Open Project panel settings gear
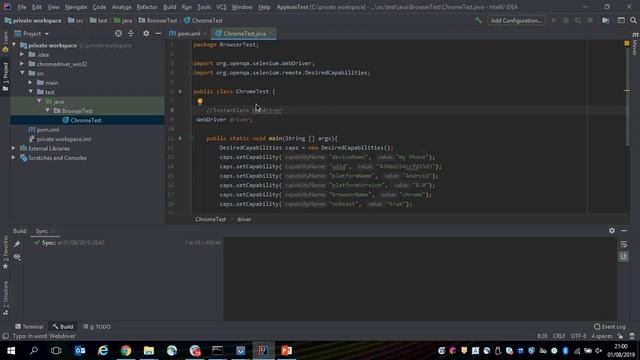The width and height of the screenshot is (640, 360). click(146, 33)
